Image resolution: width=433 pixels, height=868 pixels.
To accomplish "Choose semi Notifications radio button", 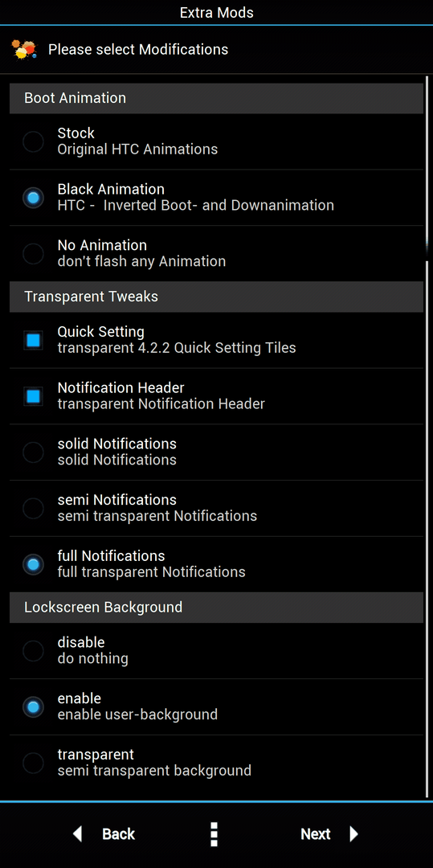I will click(x=33, y=508).
